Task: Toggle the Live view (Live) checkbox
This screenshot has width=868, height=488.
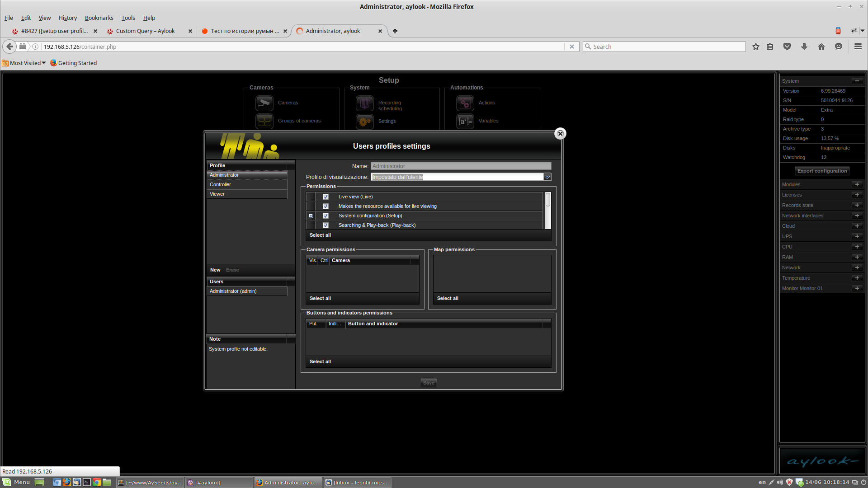Action: 325,197
